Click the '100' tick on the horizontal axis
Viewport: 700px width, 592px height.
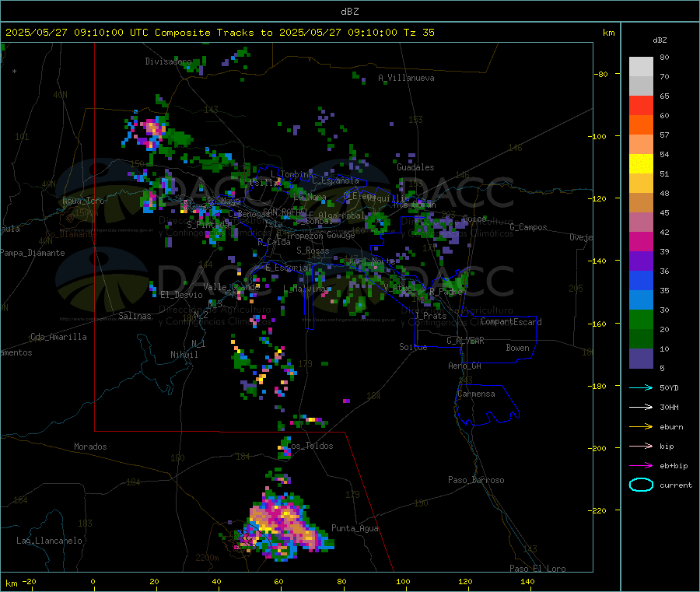(x=403, y=581)
